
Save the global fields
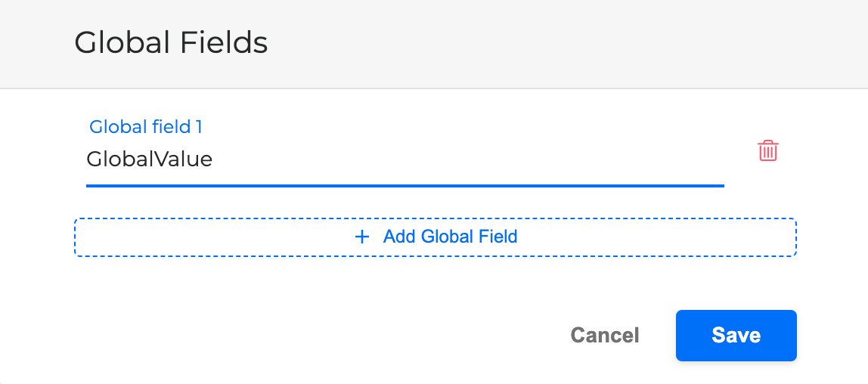[736, 335]
